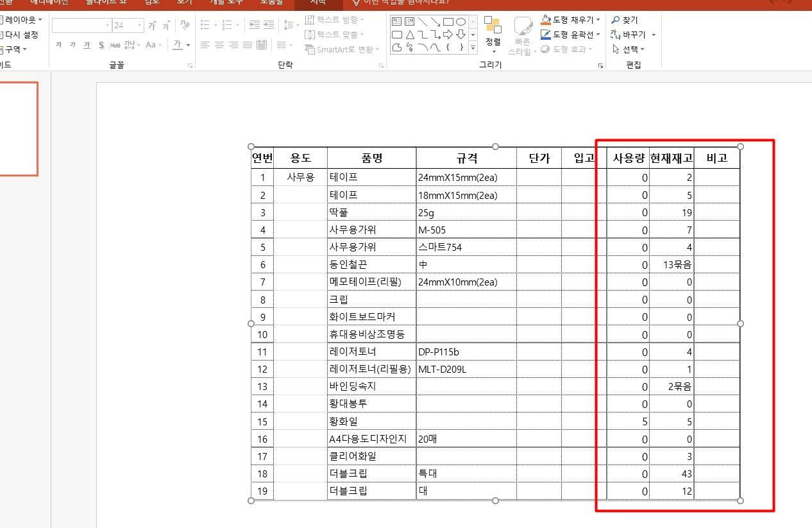Open the 정렬 arrange menu
The image size is (812, 528).
[493, 35]
